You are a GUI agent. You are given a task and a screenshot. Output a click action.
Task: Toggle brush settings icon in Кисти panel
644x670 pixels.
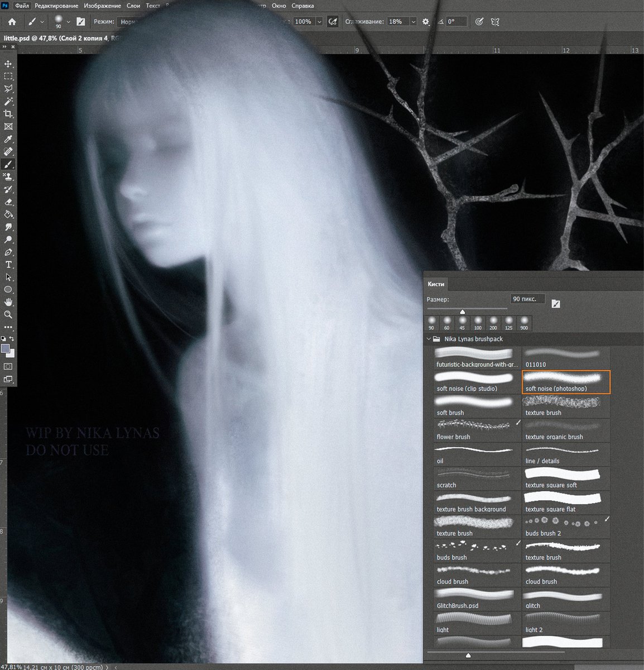coord(555,304)
